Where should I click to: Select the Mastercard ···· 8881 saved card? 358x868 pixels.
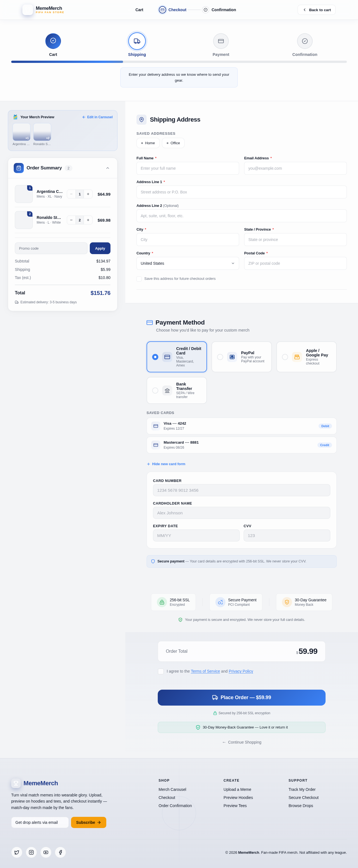click(x=241, y=445)
